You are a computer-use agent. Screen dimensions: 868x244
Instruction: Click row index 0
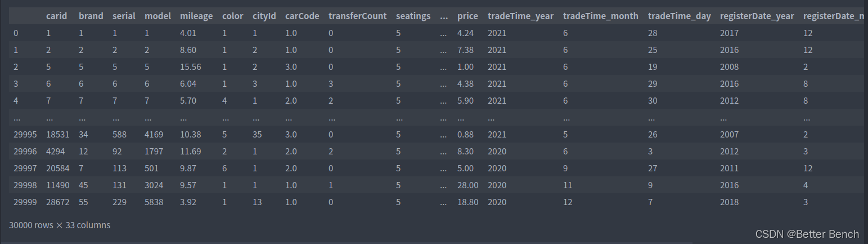click(16, 33)
